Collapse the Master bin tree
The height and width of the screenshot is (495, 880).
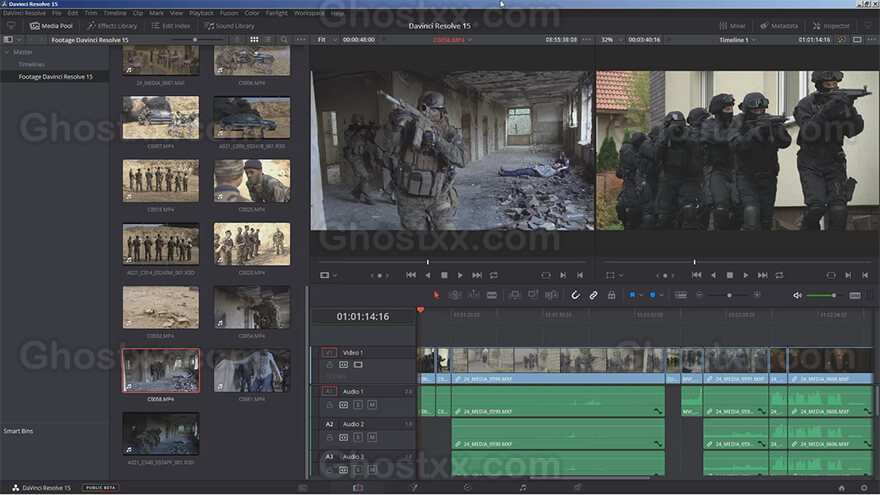7,52
